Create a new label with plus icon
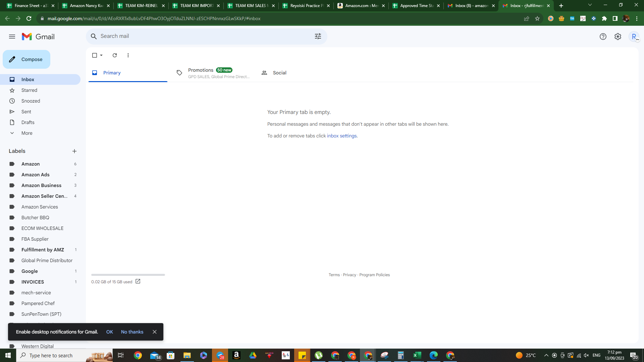644x362 pixels. click(x=74, y=151)
